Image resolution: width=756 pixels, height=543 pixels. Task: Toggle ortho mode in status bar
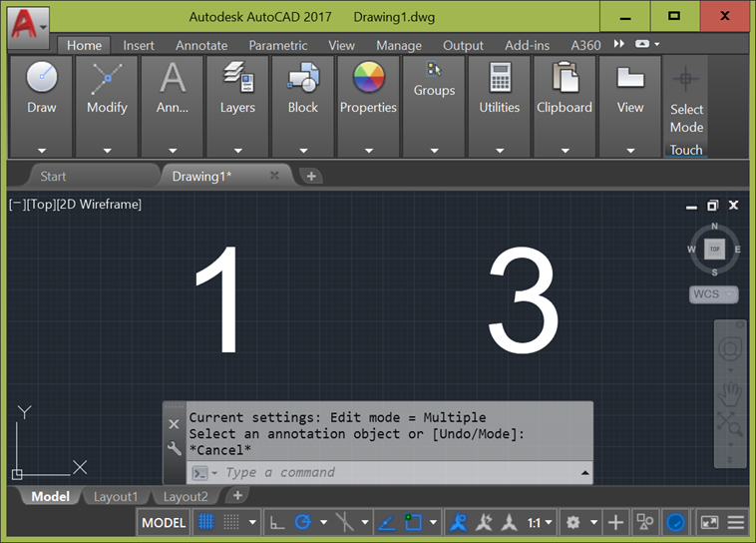pyautogui.click(x=277, y=522)
